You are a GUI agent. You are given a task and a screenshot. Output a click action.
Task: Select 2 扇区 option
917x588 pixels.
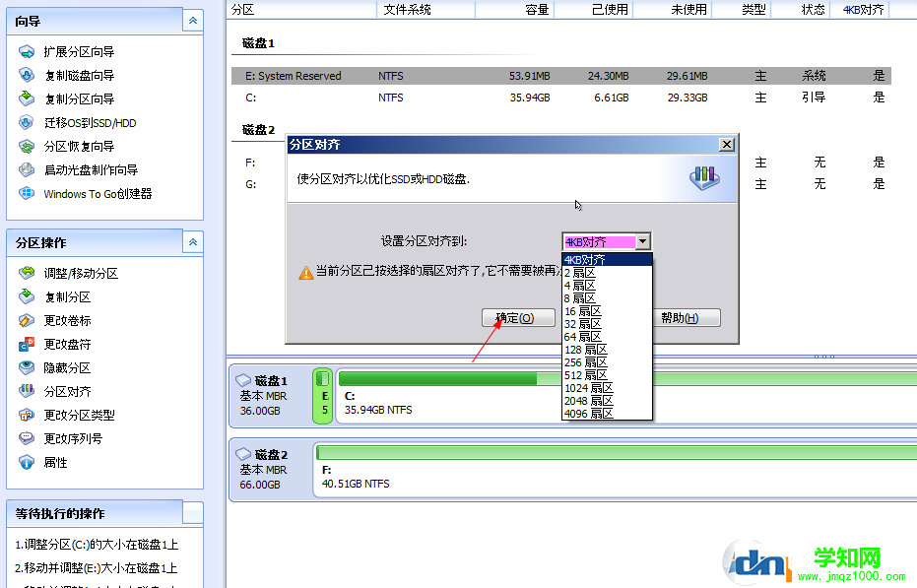pyautogui.click(x=607, y=273)
